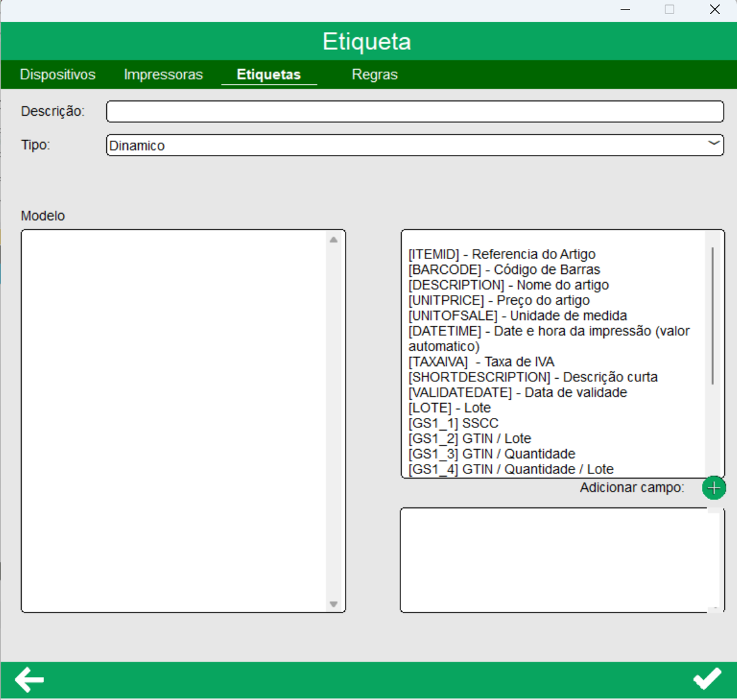Minimize the Etiqueta window
This screenshot has width=737, height=700.
point(625,10)
